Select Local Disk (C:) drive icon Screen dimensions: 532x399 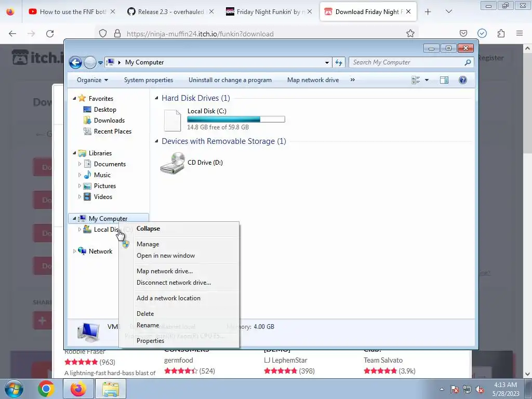172,121
